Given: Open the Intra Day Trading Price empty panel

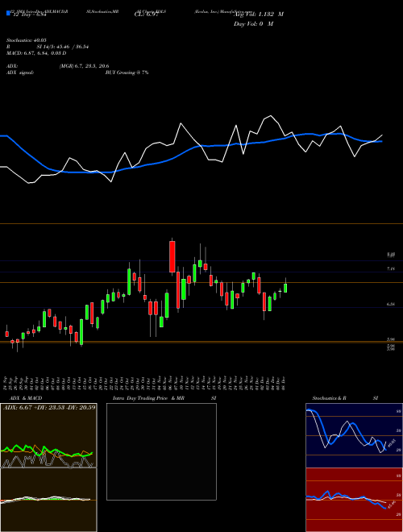Looking at the screenshot, I should click(161, 451).
